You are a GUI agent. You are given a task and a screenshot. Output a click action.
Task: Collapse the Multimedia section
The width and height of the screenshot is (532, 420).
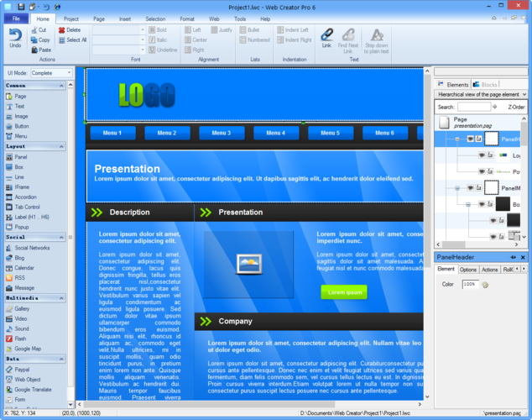pyautogui.click(x=61, y=298)
